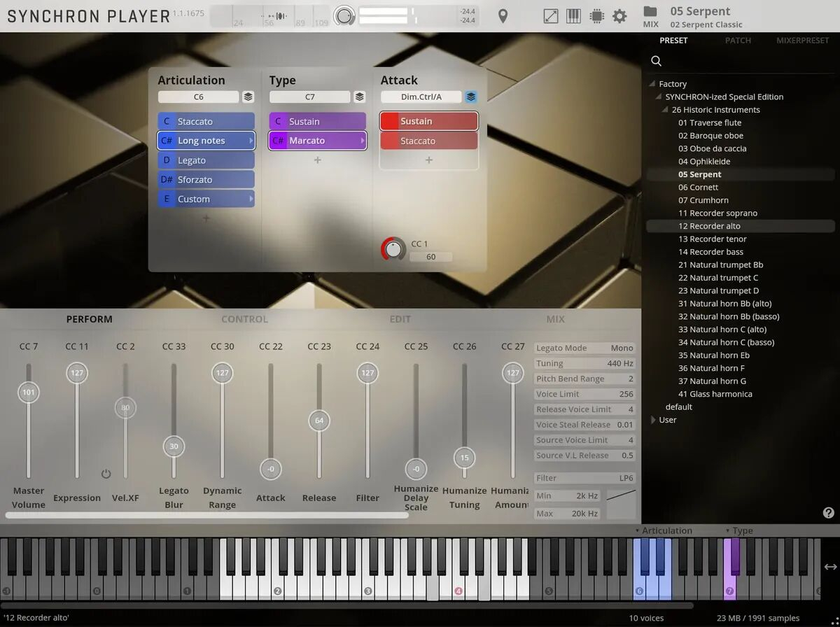Switch to the CONTROL tab
Viewport: 840px width, 627px height.
tap(244, 319)
